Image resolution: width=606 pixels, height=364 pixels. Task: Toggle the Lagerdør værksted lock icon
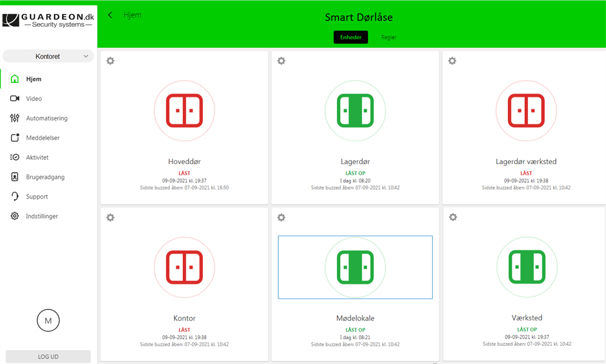526,110
